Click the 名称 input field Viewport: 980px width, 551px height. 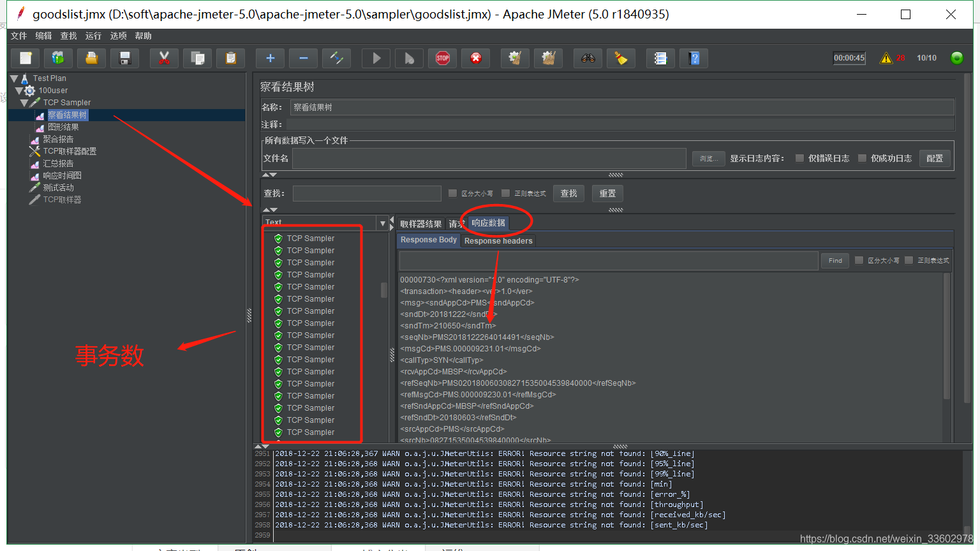[622, 107]
